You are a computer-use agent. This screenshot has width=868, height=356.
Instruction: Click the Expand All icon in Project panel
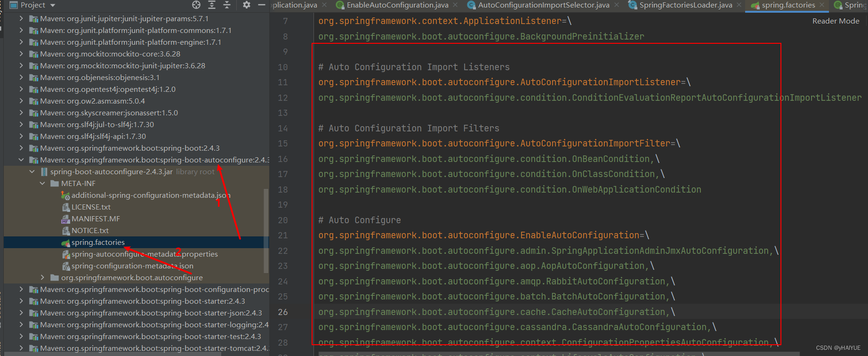(212, 5)
